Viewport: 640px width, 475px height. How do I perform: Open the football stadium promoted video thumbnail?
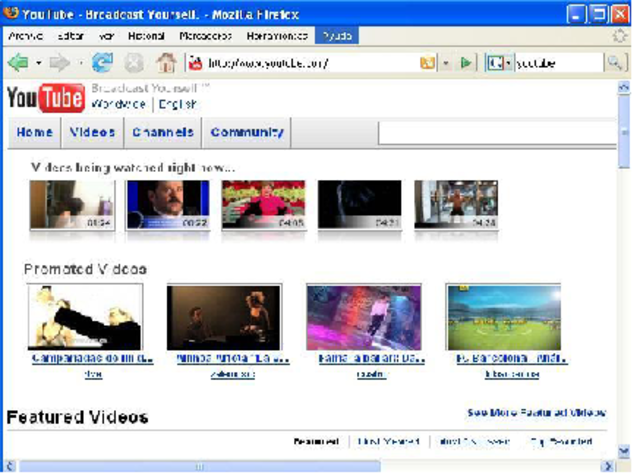click(503, 317)
